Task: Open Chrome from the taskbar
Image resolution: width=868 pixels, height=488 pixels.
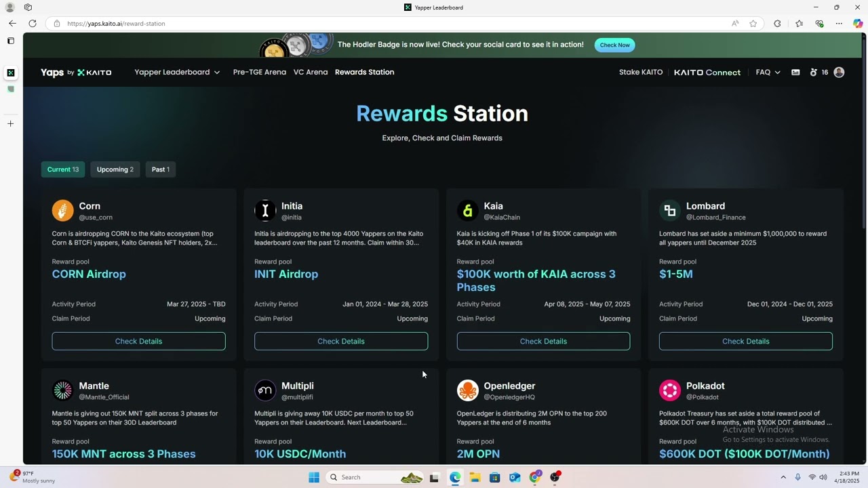Action: pyautogui.click(x=535, y=477)
